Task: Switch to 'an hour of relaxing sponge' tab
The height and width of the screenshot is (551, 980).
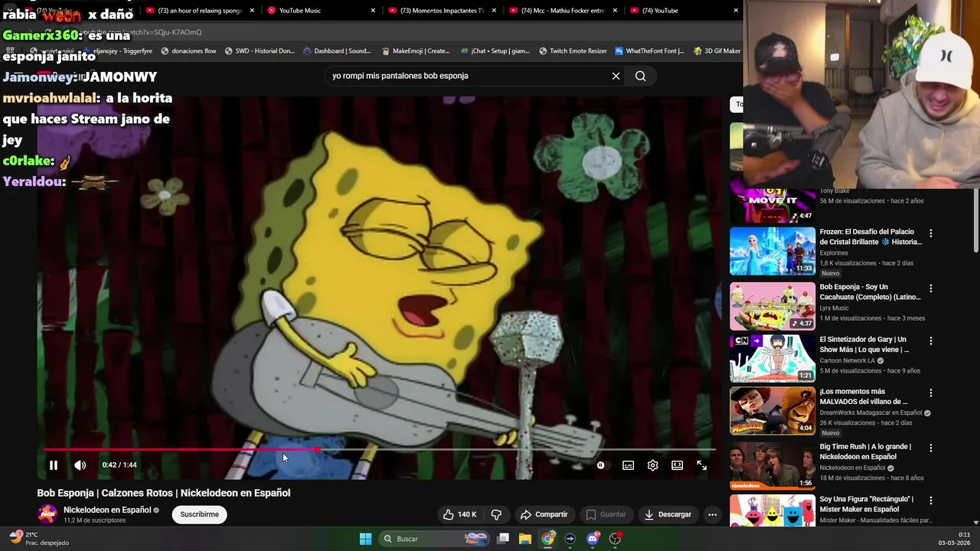Action: (x=199, y=11)
